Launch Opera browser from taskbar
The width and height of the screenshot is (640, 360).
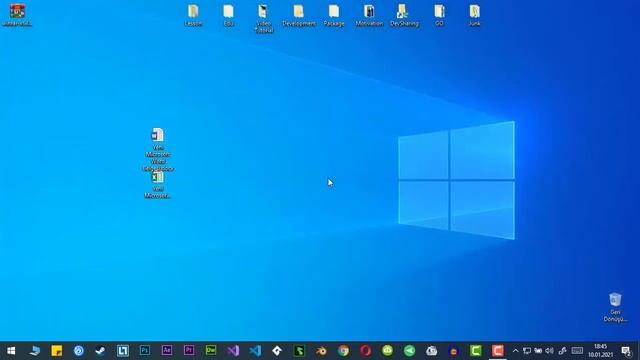pyautogui.click(x=365, y=351)
